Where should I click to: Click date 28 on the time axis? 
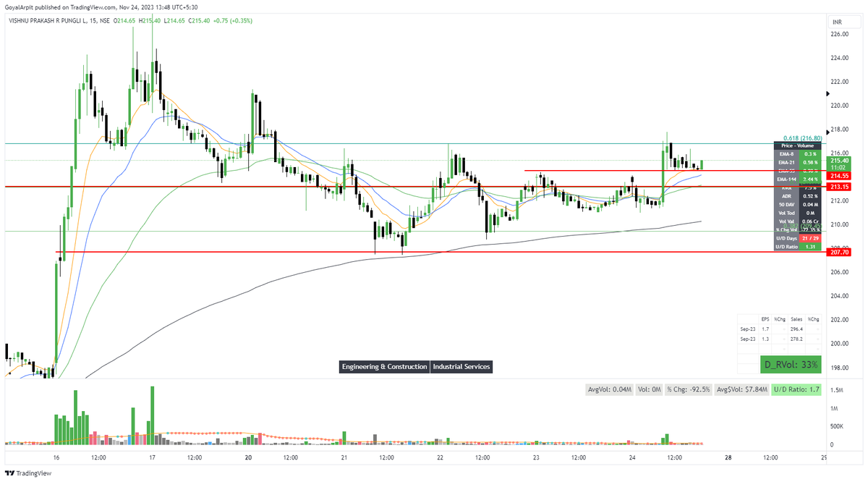point(728,457)
